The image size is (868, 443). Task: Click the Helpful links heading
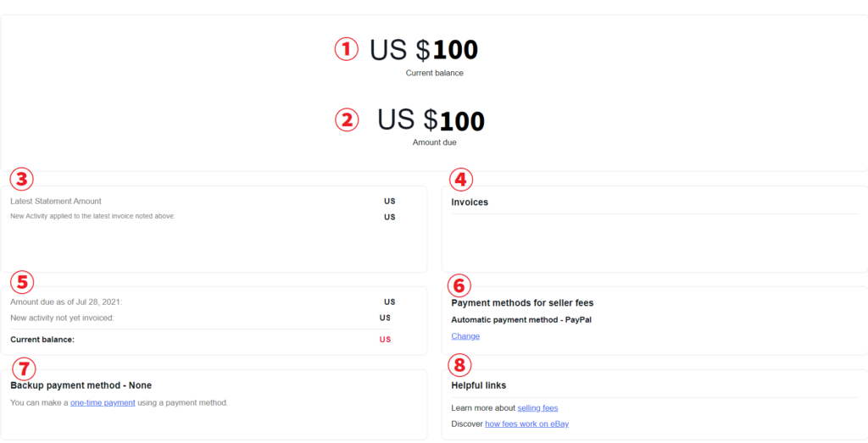point(479,385)
